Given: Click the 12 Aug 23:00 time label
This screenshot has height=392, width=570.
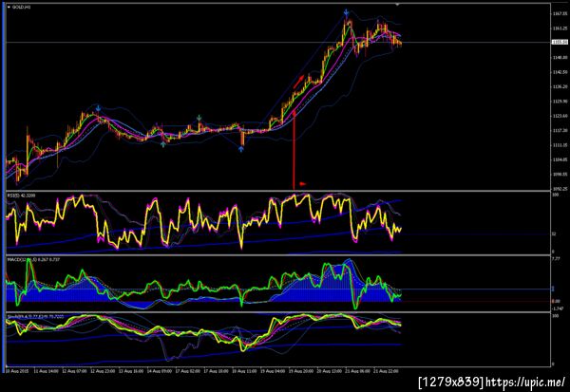Looking at the screenshot, I should [x=103, y=371].
